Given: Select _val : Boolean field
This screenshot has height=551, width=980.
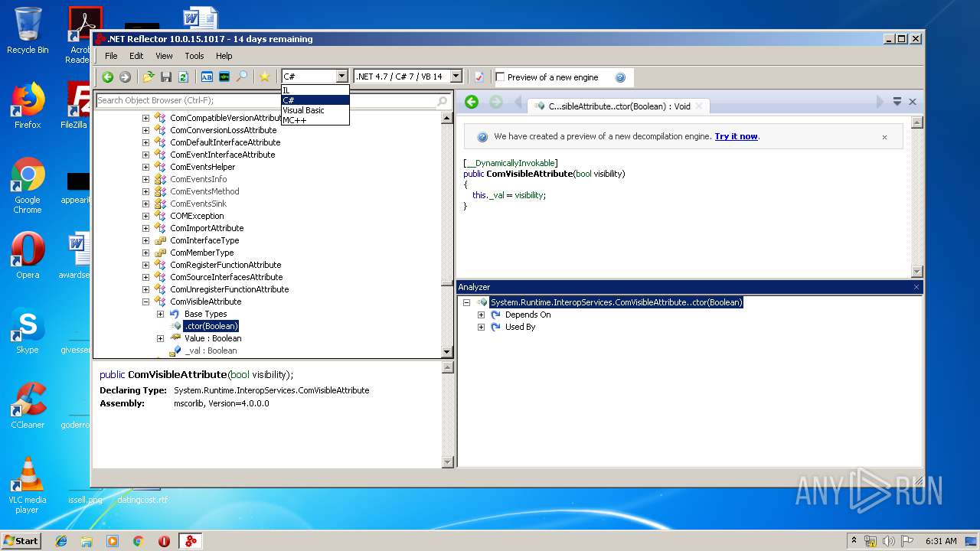Looking at the screenshot, I should 211,350.
